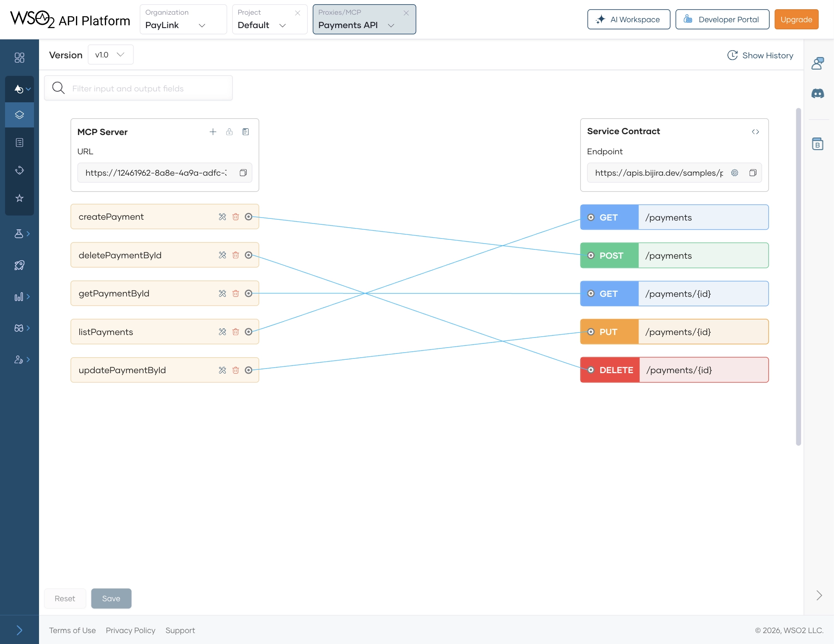834x644 pixels.
Task: Delete the createPayment tool
Action: coord(235,217)
